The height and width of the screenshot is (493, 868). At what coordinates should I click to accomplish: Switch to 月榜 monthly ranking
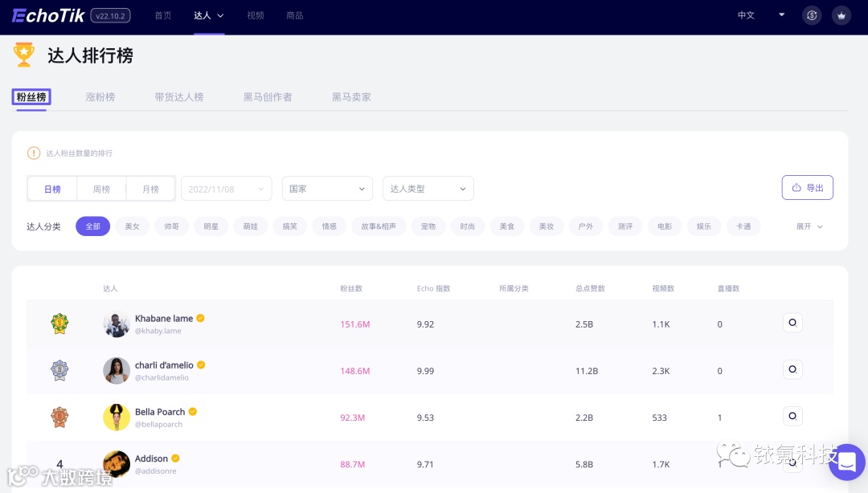click(150, 189)
